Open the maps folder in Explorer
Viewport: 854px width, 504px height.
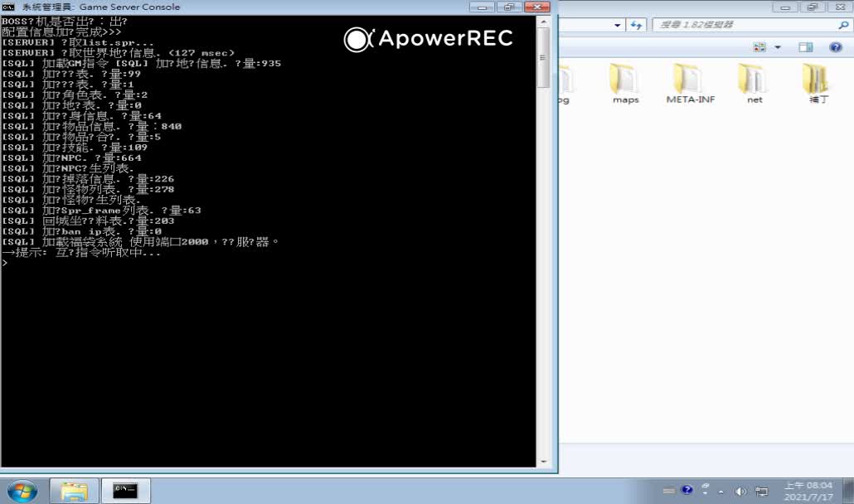coord(625,83)
